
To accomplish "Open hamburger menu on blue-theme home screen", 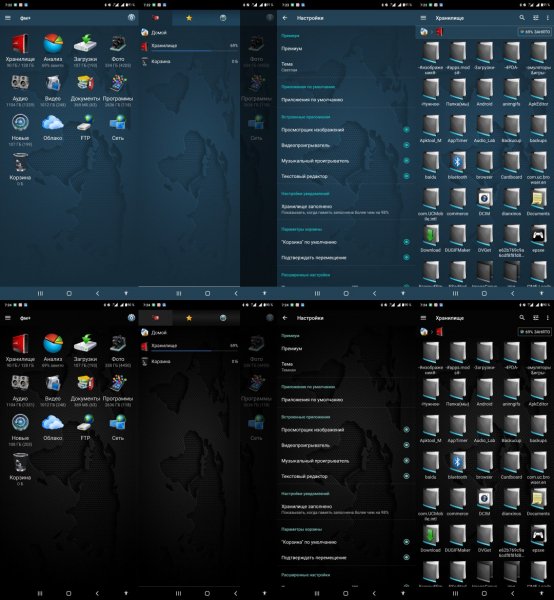I will coord(8,18).
